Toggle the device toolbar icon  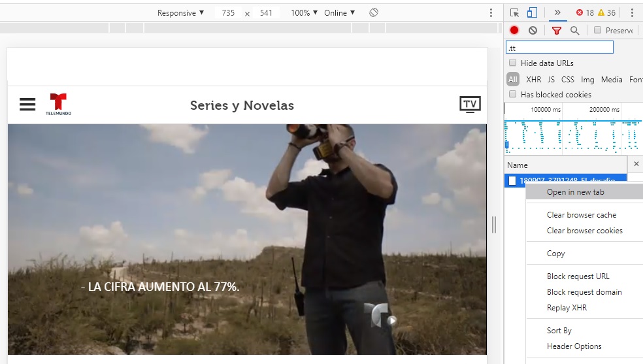click(x=532, y=12)
